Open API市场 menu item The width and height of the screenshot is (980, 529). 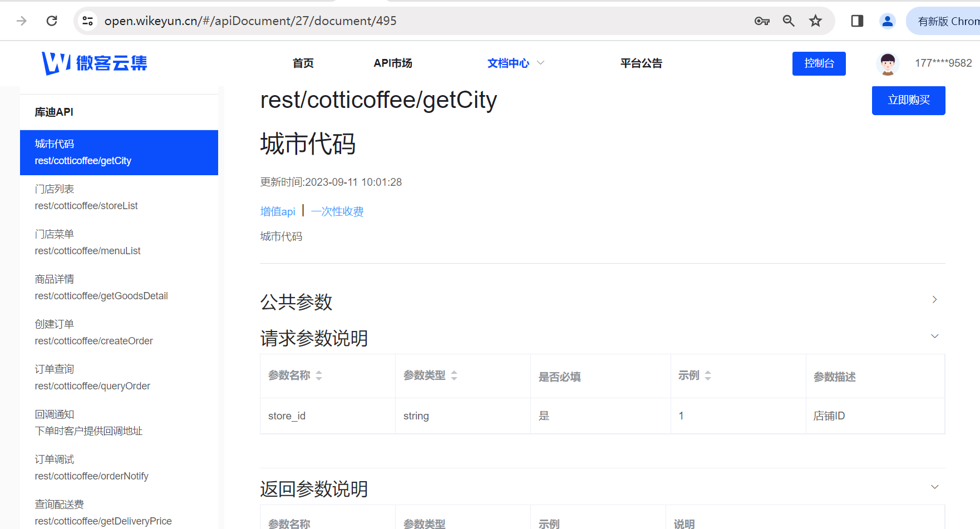393,63
